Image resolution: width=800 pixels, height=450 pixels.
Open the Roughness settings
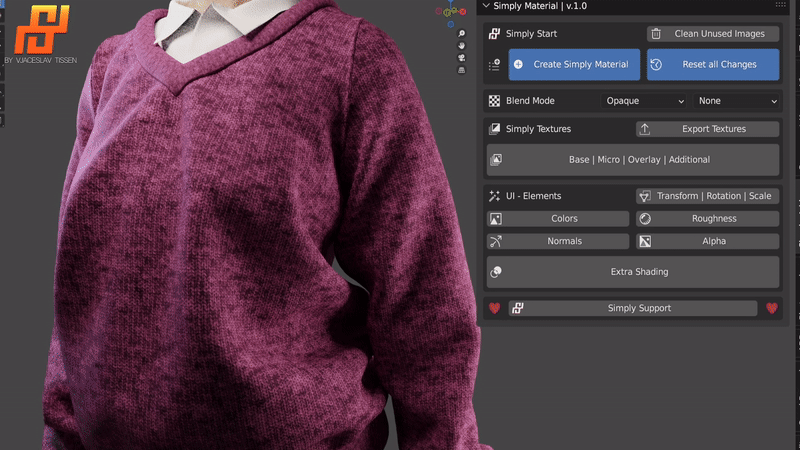pyautogui.click(x=707, y=218)
